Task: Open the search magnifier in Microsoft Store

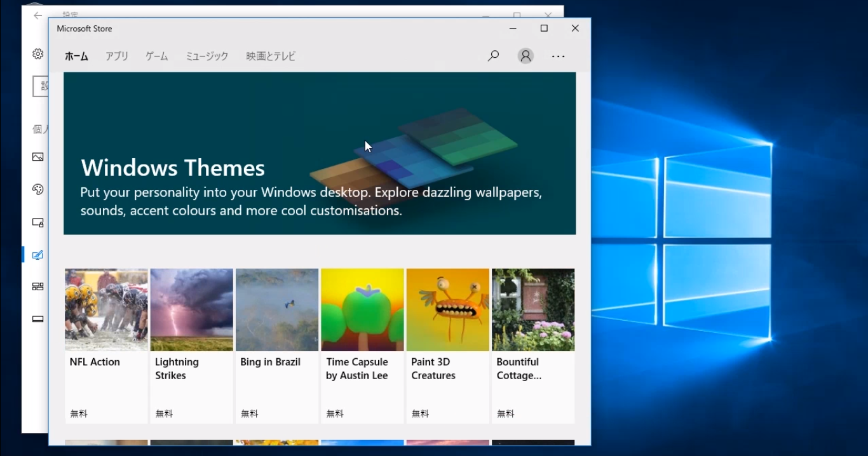Action: tap(493, 56)
